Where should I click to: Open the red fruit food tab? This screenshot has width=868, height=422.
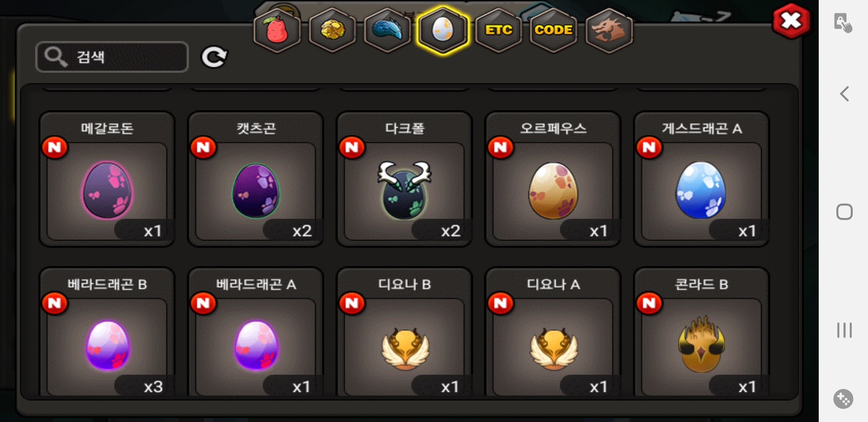coord(277,30)
